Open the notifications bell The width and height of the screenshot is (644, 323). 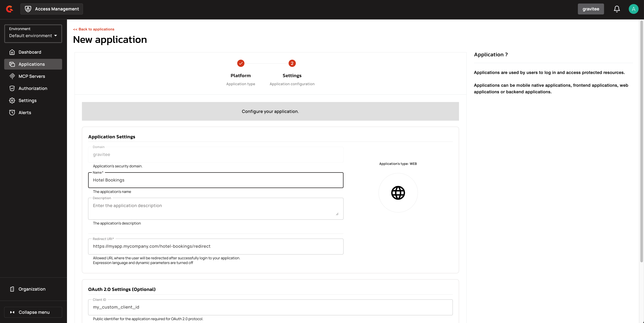(x=617, y=9)
